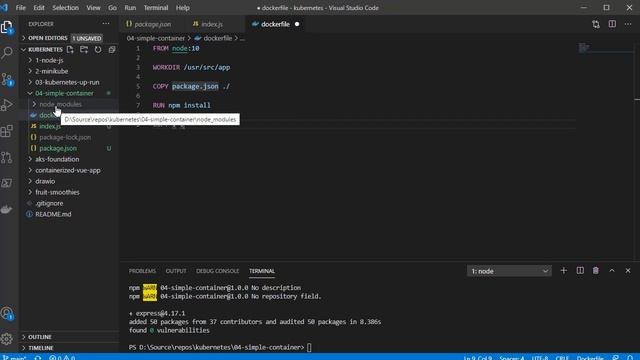Click the open changes icon in editor toolbar
This screenshot has height=360, width=640.
point(596,24)
